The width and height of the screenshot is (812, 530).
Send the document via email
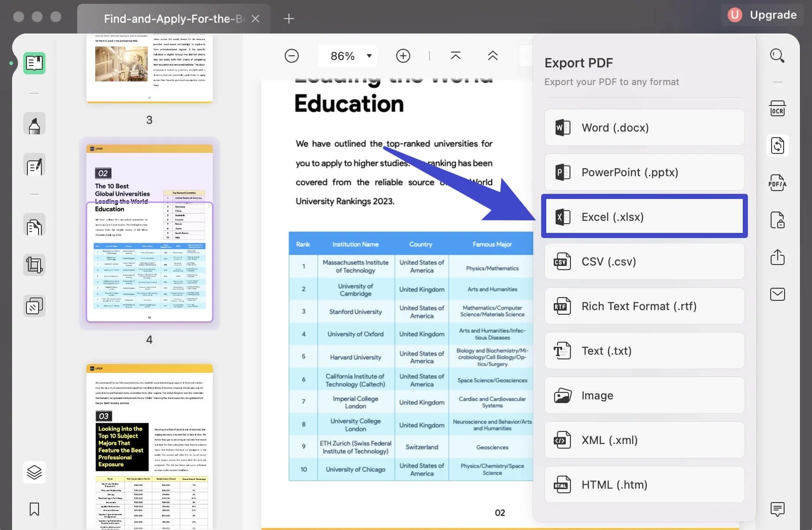778,294
